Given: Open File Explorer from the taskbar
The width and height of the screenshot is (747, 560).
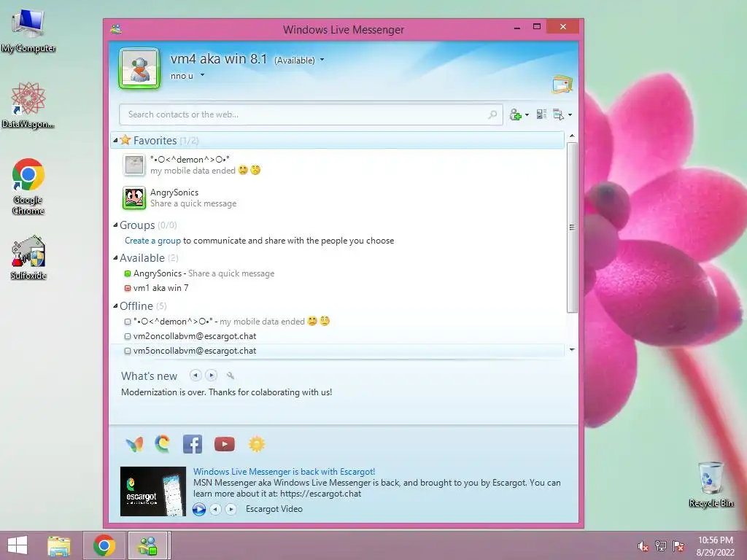Looking at the screenshot, I should click(59, 545).
